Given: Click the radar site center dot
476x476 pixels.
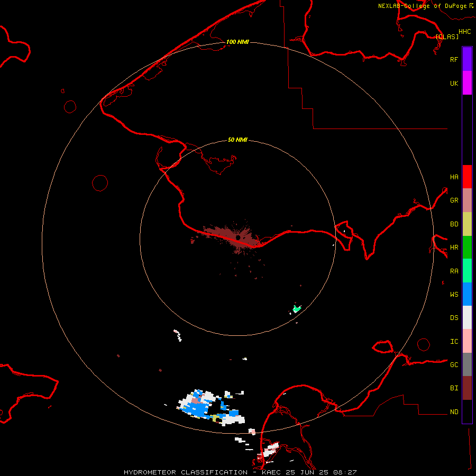Looking at the screenshot, I should tap(238, 237).
